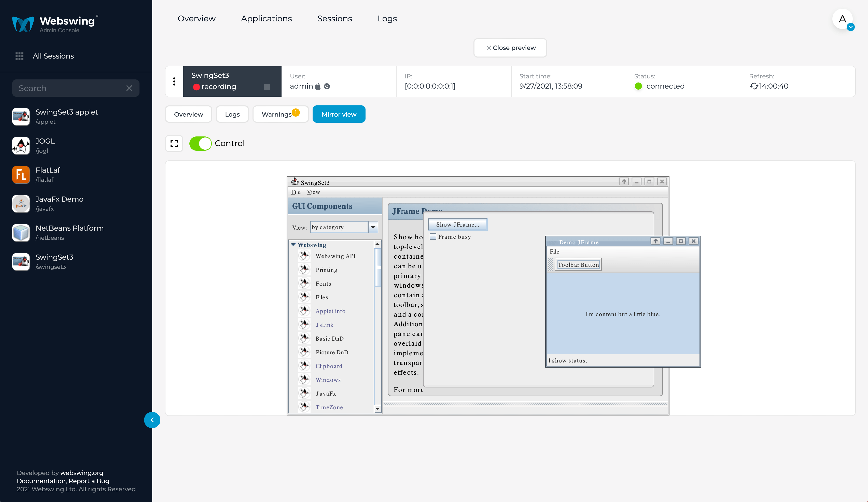Go to the Sessions tab
This screenshot has height=502, width=868.
tap(335, 19)
